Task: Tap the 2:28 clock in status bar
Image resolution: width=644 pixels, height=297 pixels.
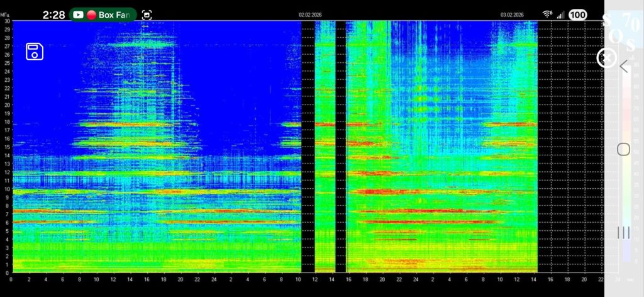Action: click(53, 14)
